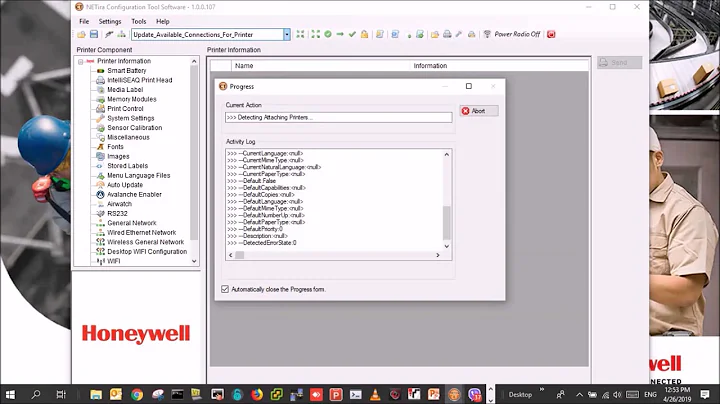Click the component tree scroll-up arrow
The width and height of the screenshot is (720, 404).
point(194,61)
